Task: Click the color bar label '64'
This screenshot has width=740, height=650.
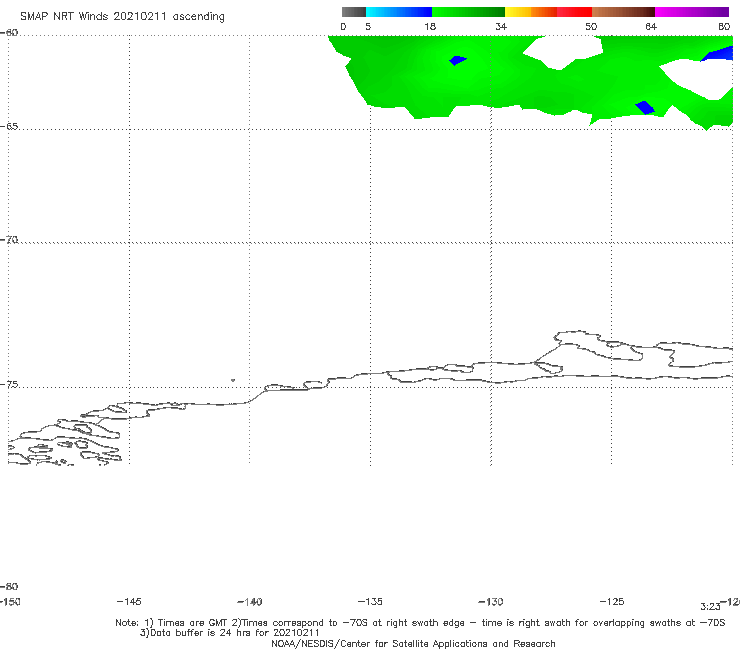Action: pos(651,27)
